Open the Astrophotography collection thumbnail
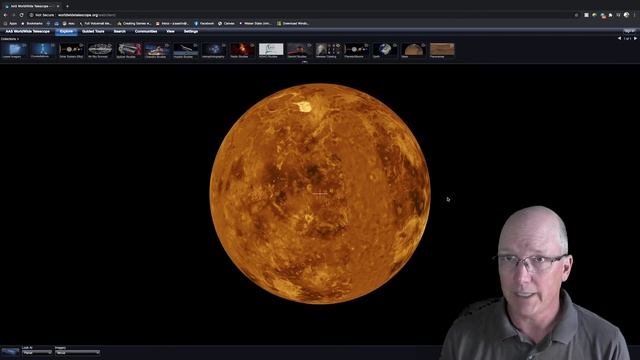This screenshot has height=360, width=640. (x=214, y=50)
